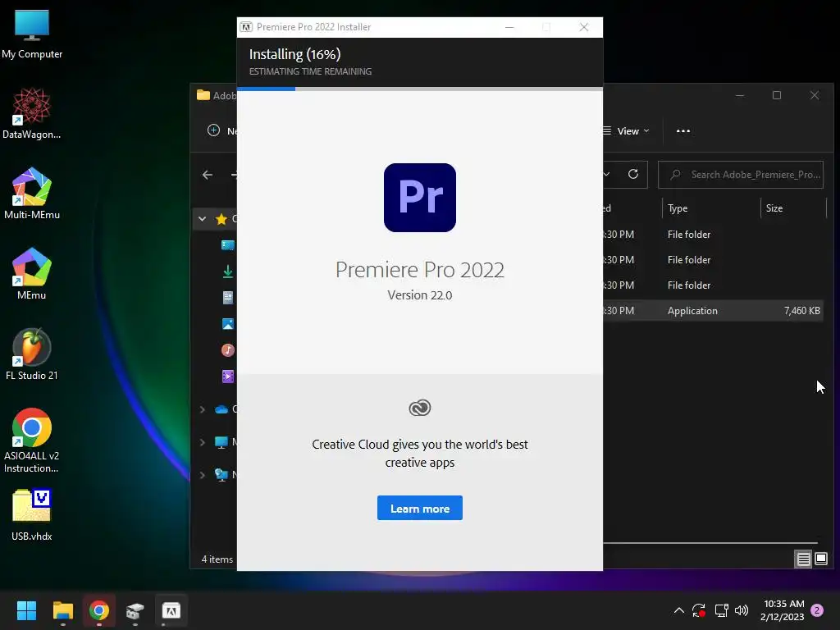Open View dropdown in File Explorer
840x630 pixels.
point(627,131)
